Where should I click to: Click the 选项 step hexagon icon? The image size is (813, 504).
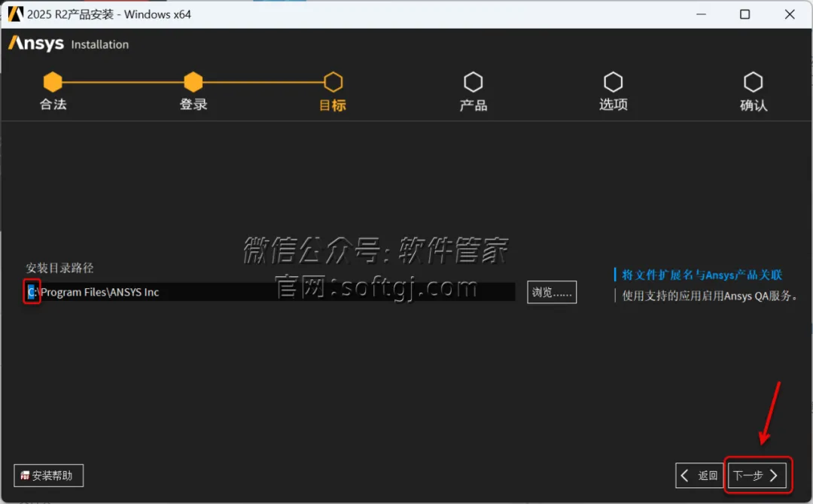coord(613,82)
